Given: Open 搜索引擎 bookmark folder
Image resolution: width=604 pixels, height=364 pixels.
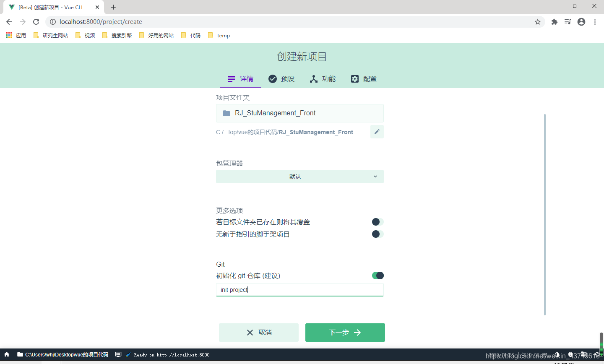Looking at the screenshot, I should pyautogui.click(x=117, y=36).
